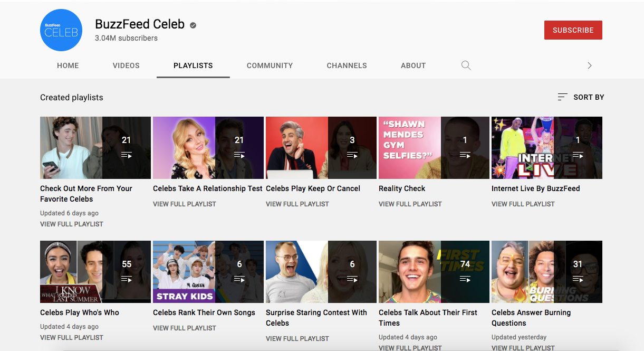Click title Check Out More From Your Favorite Celebs
This screenshot has width=644, height=351.
(86, 194)
